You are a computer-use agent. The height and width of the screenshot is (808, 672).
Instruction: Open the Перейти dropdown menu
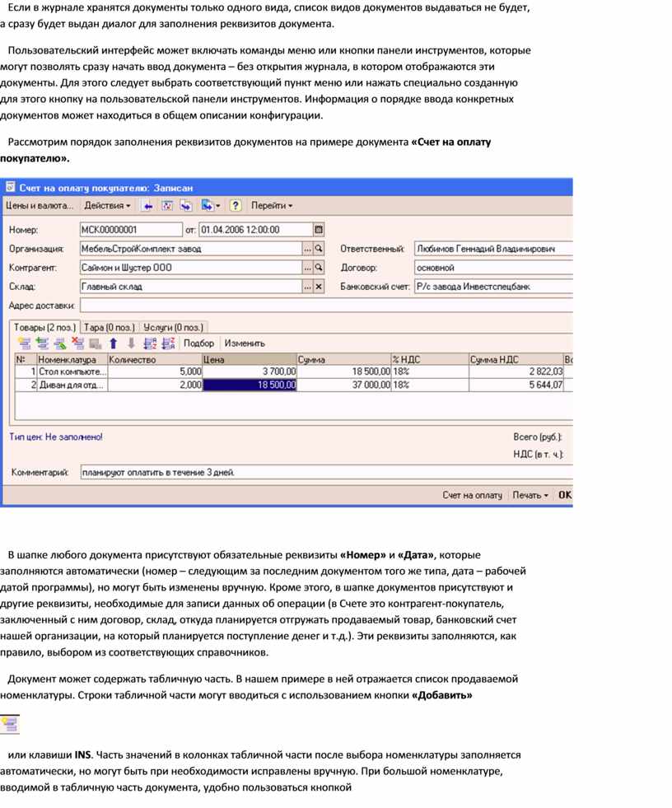pos(272,206)
